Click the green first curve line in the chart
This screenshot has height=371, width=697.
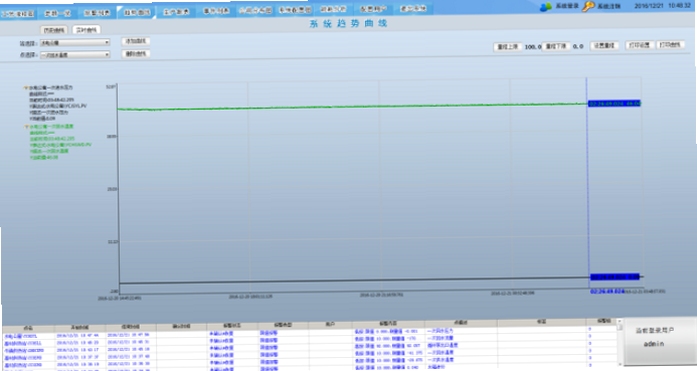pyautogui.click(x=352, y=107)
